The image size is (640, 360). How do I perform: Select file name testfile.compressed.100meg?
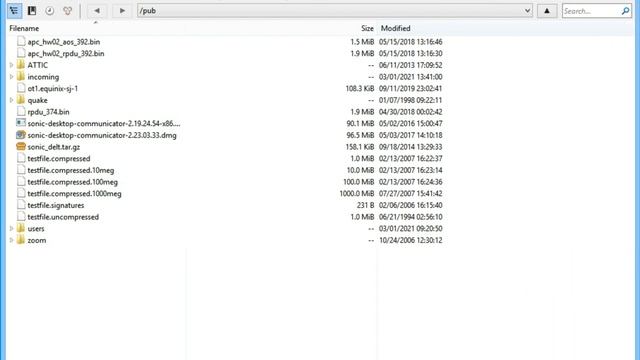[73, 182]
